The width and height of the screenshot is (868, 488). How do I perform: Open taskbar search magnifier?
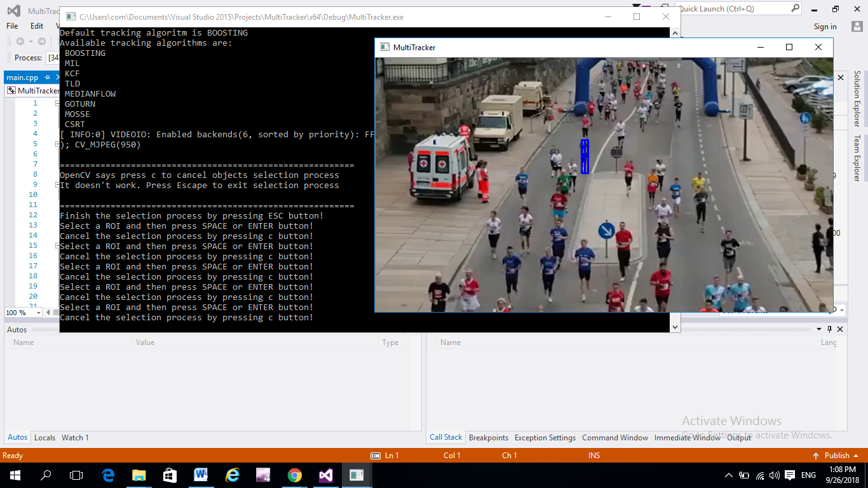pyautogui.click(x=46, y=475)
